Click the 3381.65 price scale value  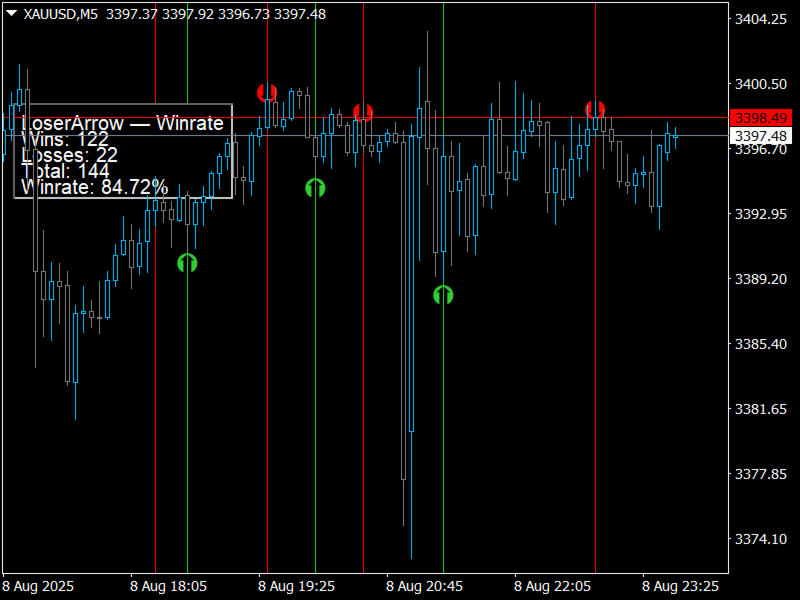(760, 409)
